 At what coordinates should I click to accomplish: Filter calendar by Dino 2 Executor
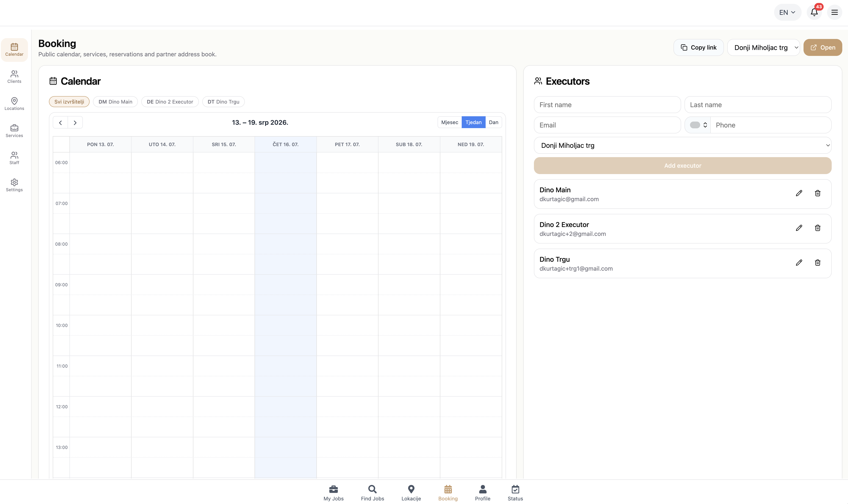point(170,102)
